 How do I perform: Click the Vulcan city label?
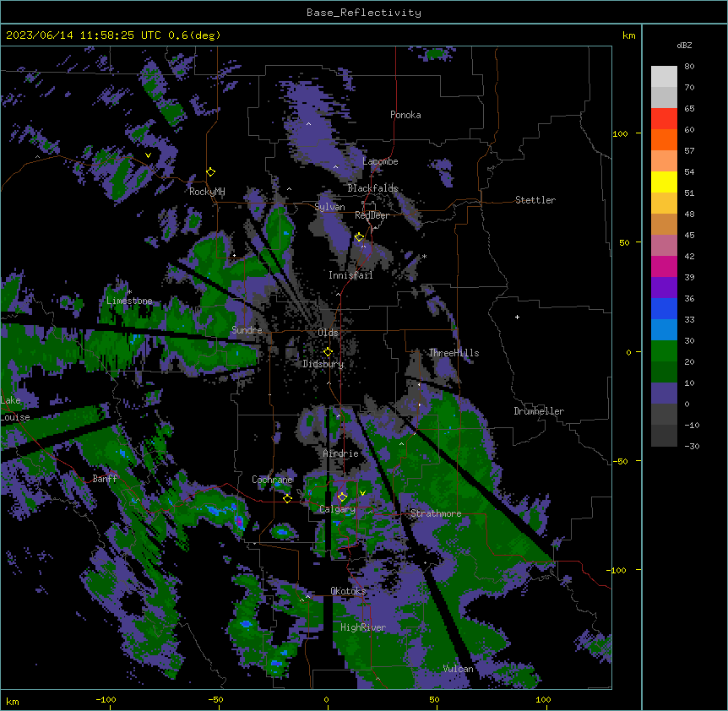458,669
